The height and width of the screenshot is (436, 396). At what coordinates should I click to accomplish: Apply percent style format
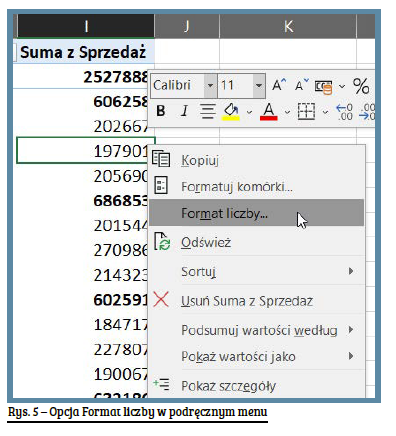click(361, 86)
